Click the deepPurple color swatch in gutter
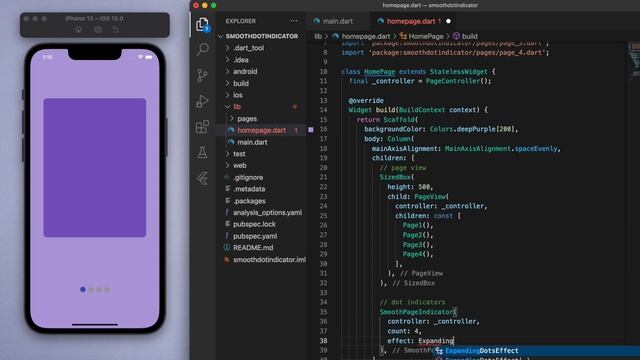The width and height of the screenshot is (640, 360). coord(311,129)
